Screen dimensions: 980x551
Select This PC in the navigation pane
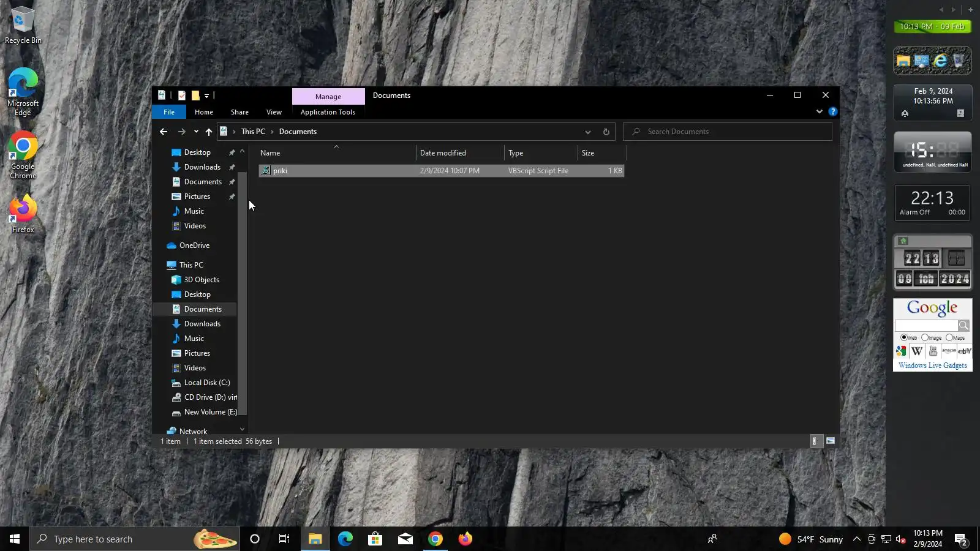191,265
